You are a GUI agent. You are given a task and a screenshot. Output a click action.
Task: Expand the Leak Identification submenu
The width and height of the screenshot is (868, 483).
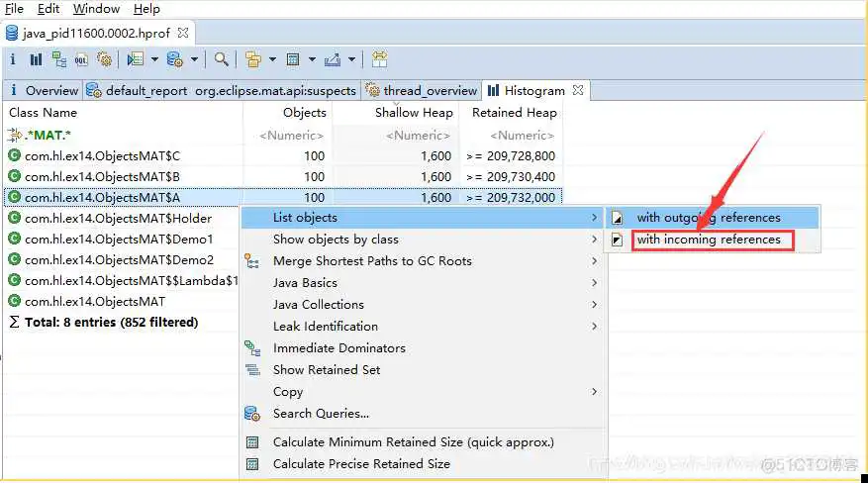coord(423,327)
